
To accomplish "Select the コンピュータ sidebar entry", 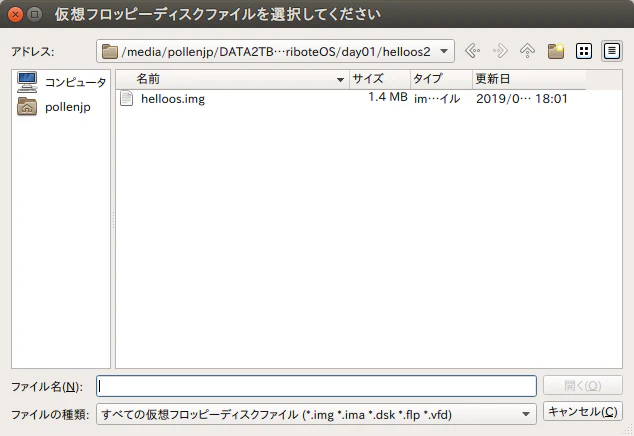I will point(61,82).
